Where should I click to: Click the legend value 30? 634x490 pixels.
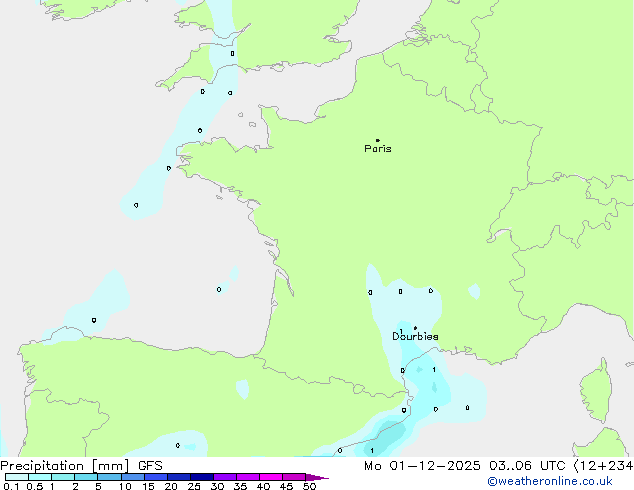tap(217, 486)
